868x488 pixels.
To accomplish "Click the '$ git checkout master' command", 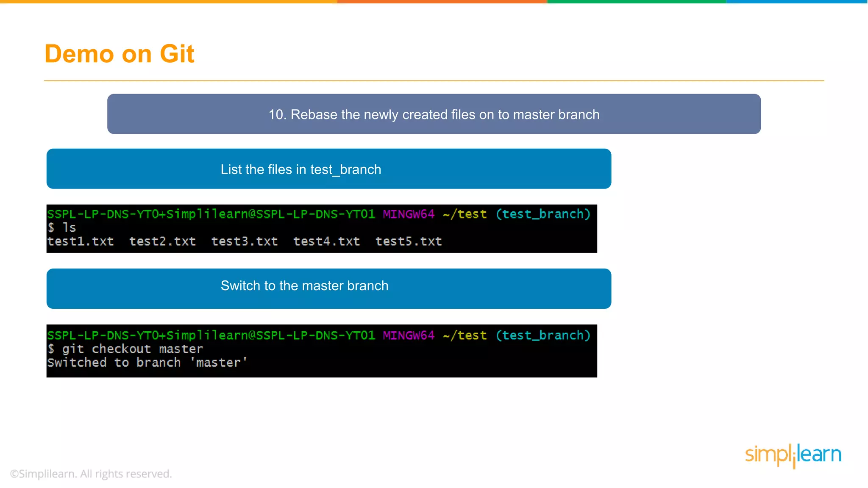I will pyautogui.click(x=125, y=349).
